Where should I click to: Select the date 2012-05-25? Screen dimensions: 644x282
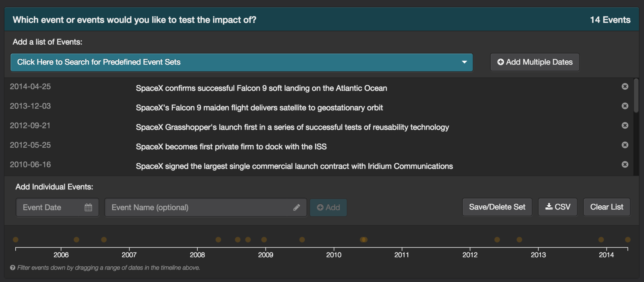pos(30,145)
